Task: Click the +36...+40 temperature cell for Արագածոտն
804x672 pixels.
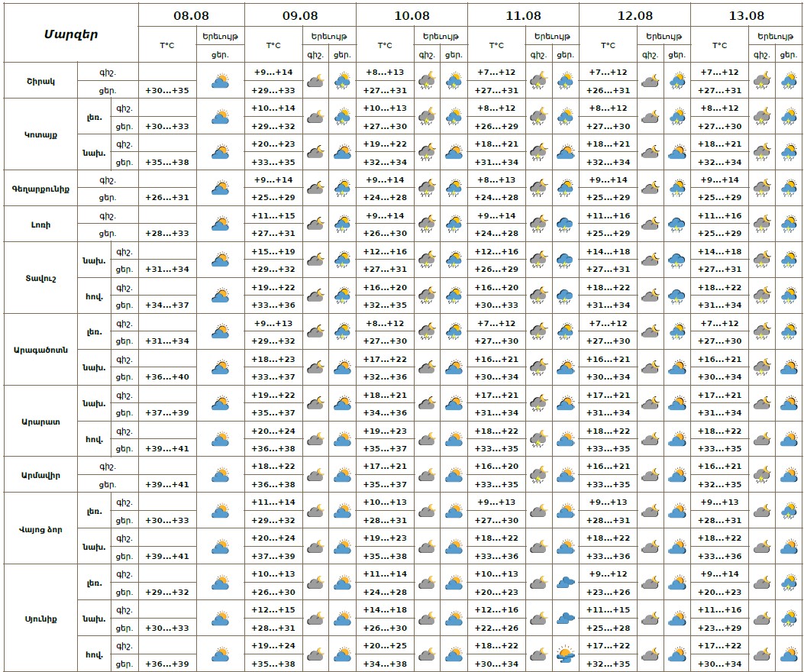Action: 167,376
